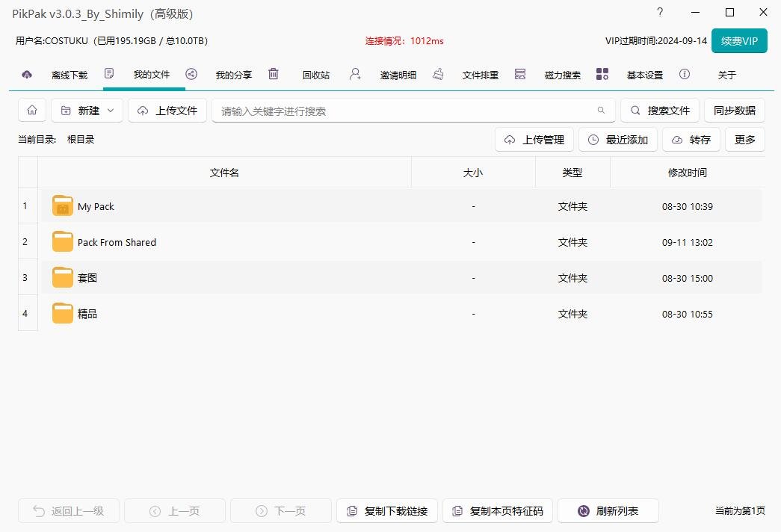Click 刷新列表 to refresh the list
781x532 pixels.
click(x=608, y=511)
